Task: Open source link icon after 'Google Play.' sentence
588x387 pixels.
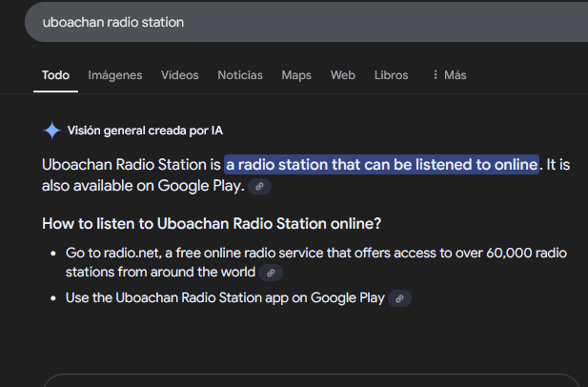Action: pos(259,187)
